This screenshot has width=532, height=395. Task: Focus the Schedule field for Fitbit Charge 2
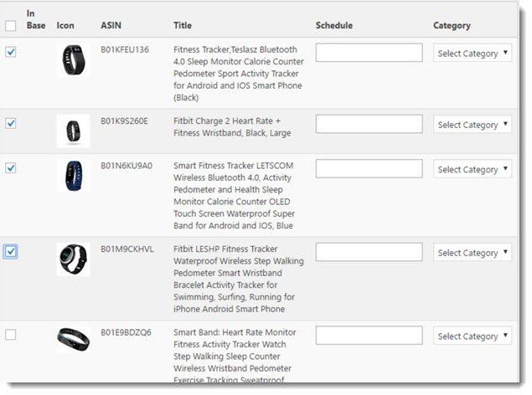pyautogui.click(x=369, y=124)
